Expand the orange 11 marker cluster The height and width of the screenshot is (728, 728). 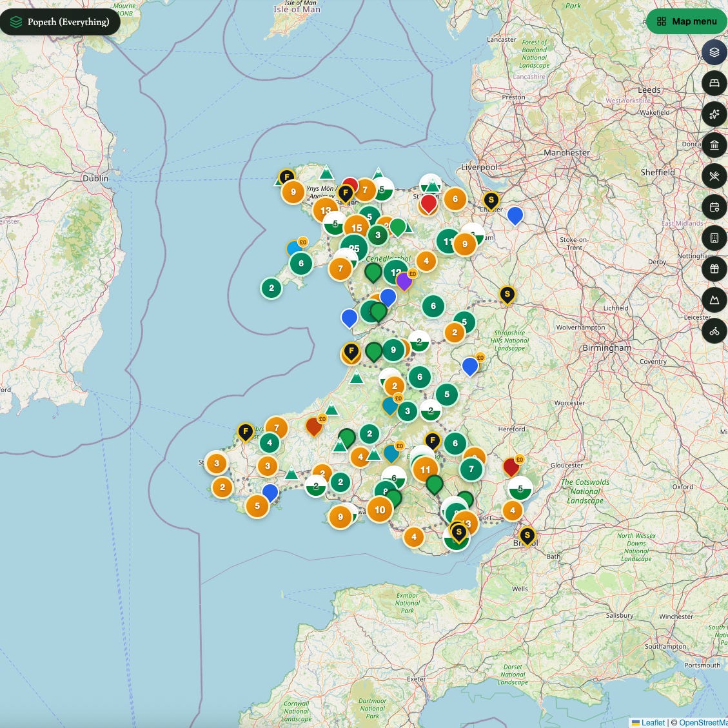[x=426, y=469]
